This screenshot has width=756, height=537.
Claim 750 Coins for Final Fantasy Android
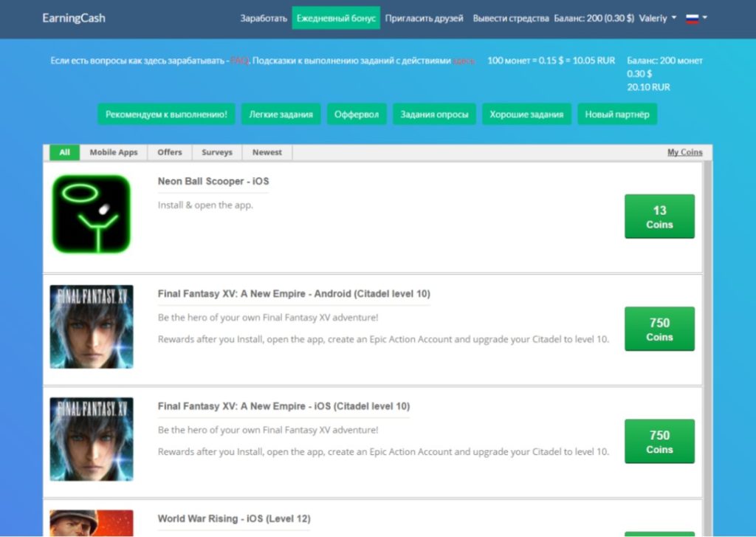pyautogui.click(x=659, y=329)
